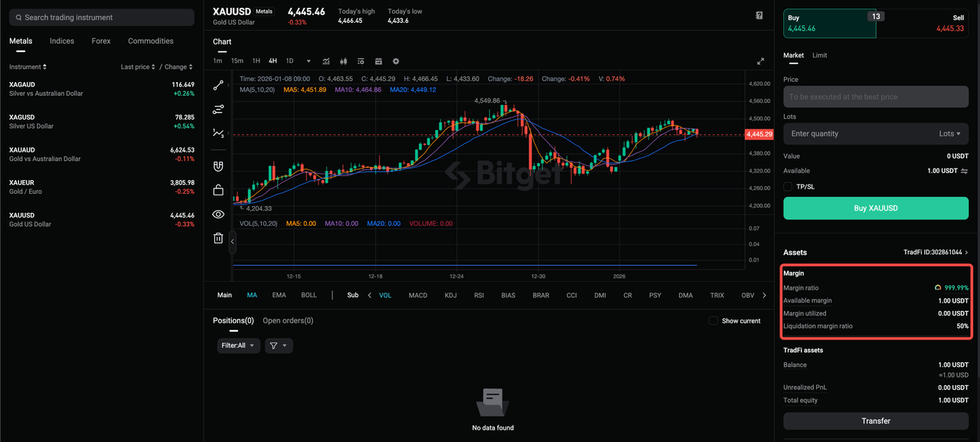This screenshot has height=442, width=980.
Task: Open the trash icon to remove drawings
Action: point(218,237)
